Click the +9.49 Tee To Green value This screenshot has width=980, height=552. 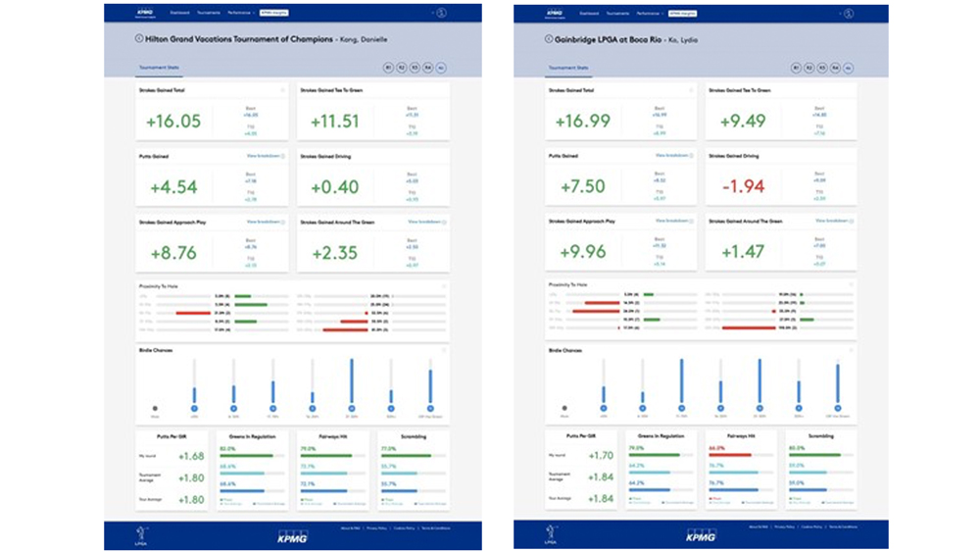pos(743,121)
